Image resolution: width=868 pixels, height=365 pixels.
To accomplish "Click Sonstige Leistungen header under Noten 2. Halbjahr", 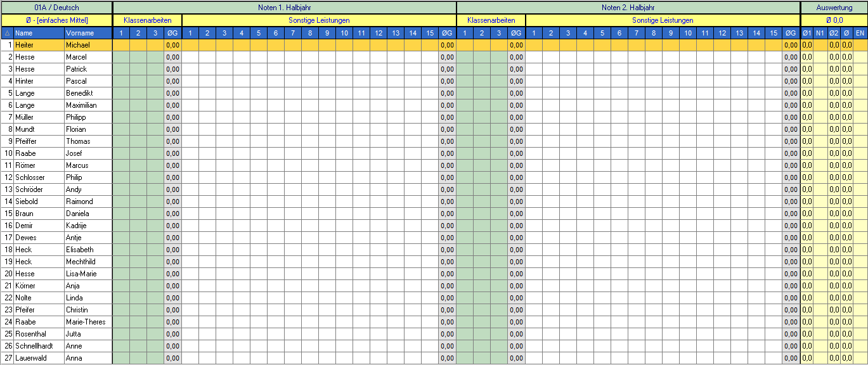I will coord(663,20).
